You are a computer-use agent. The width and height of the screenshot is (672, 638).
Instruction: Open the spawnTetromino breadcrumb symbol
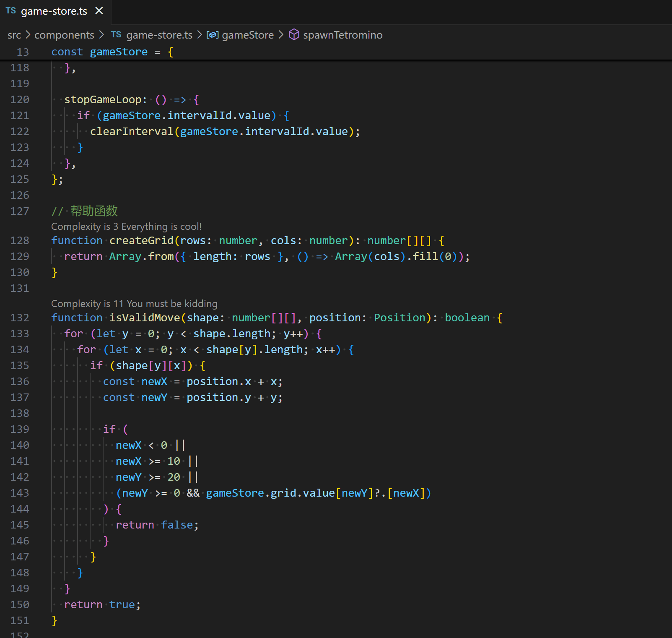342,35
